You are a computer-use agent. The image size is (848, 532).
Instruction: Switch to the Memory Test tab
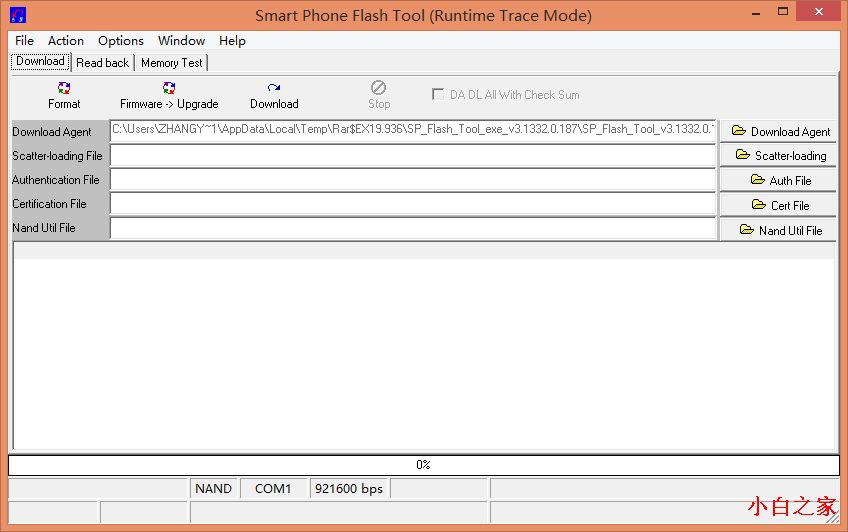171,63
